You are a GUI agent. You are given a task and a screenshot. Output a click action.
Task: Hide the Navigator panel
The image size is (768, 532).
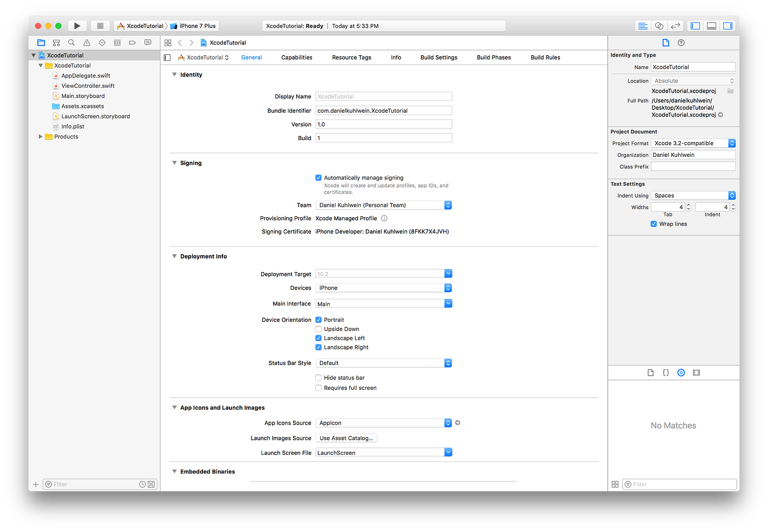[696, 26]
